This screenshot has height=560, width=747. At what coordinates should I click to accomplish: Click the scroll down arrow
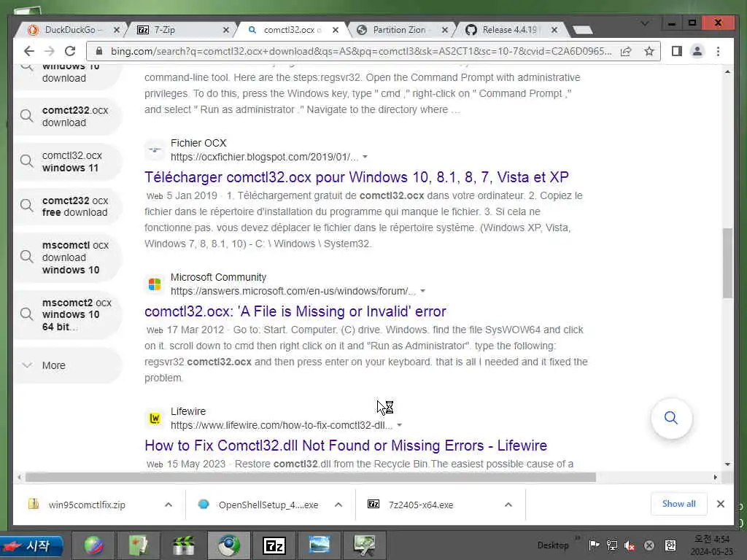pyautogui.click(x=727, y=464)
